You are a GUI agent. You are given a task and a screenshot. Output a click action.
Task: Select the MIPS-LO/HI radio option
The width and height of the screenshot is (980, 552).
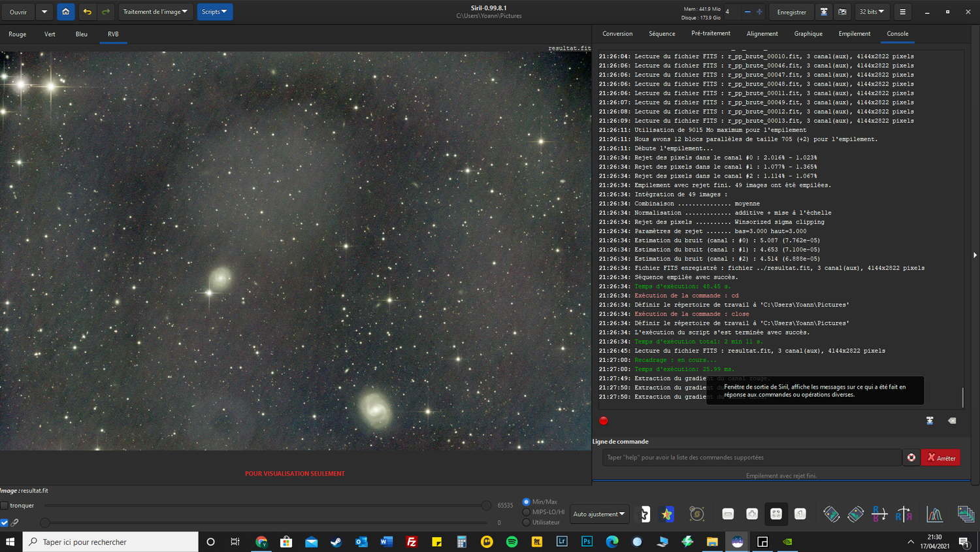[527, 512]
